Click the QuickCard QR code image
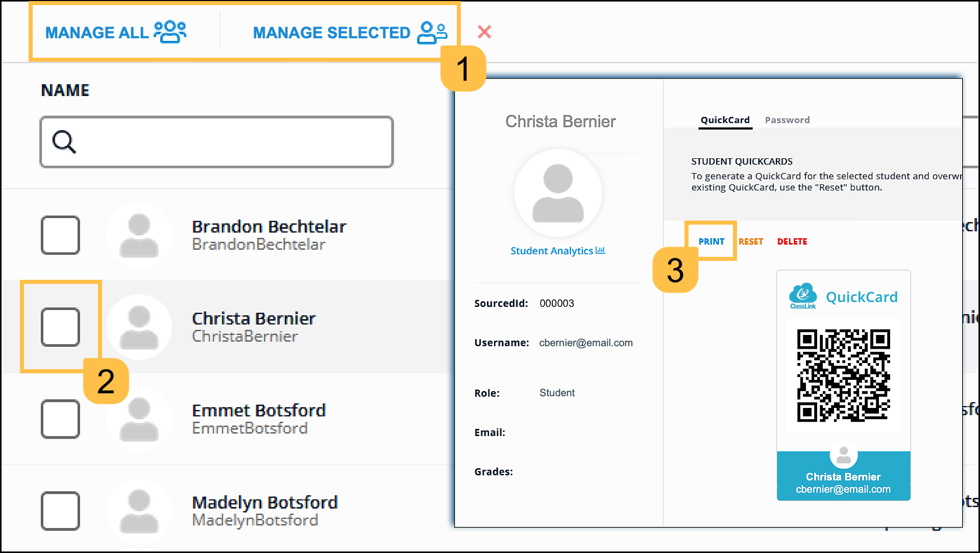 pyautogui.click(x=843, y=376)
